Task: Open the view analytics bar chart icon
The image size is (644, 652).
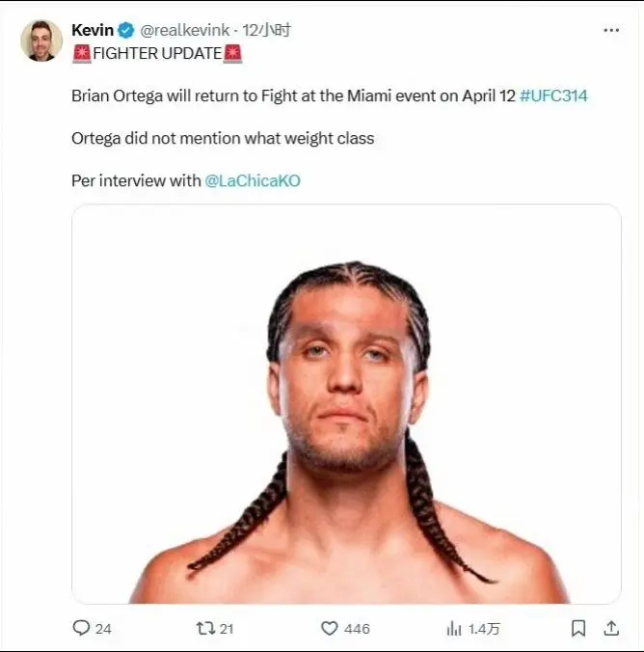Action: click(x=454, y=628)
